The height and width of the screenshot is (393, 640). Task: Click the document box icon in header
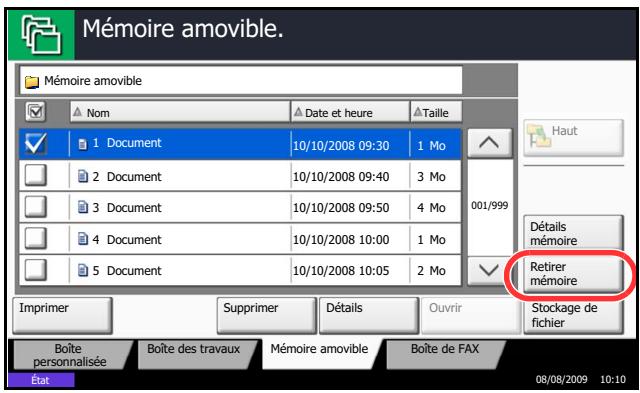tap(41, 34)
